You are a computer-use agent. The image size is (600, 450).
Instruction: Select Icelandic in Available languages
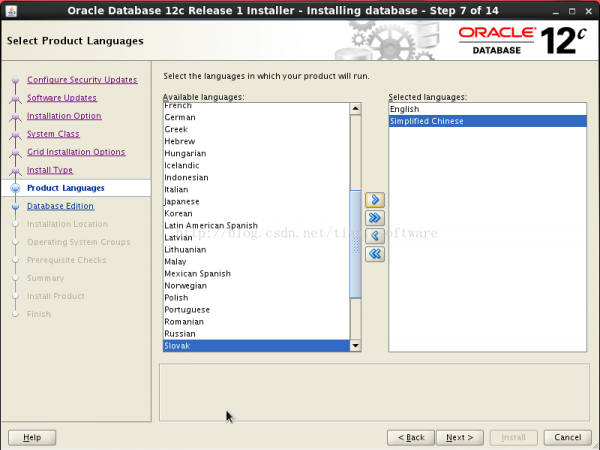pos(256,165)
